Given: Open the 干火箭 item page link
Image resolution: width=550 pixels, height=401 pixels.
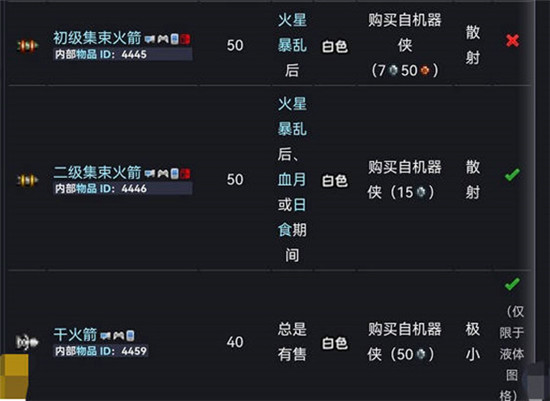Looking at the screenshot, I should coord(75,334).
